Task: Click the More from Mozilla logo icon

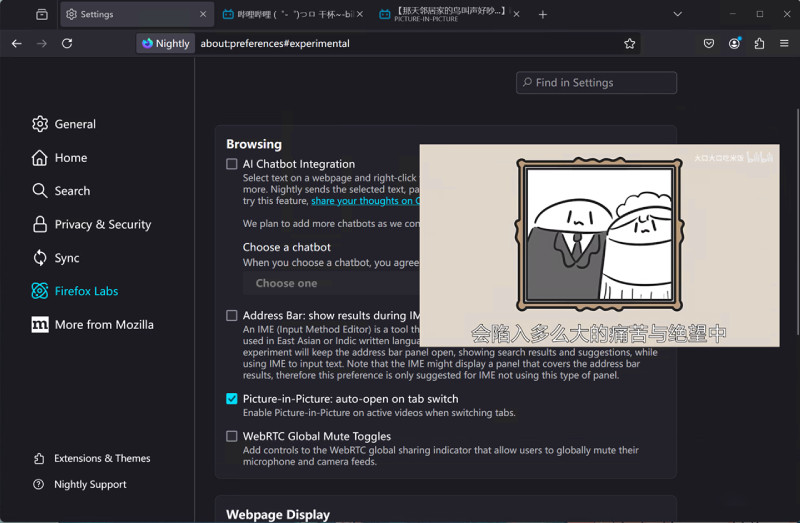Action: coord(40,325)
